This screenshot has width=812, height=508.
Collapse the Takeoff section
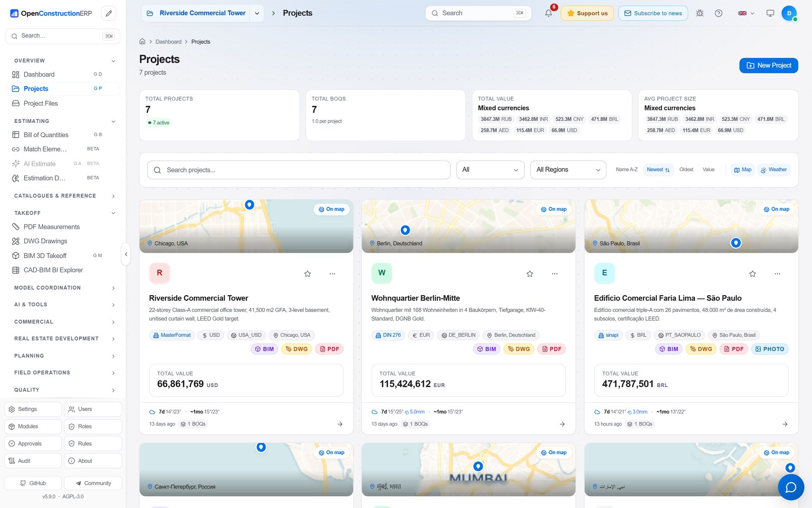pos(64,213)
